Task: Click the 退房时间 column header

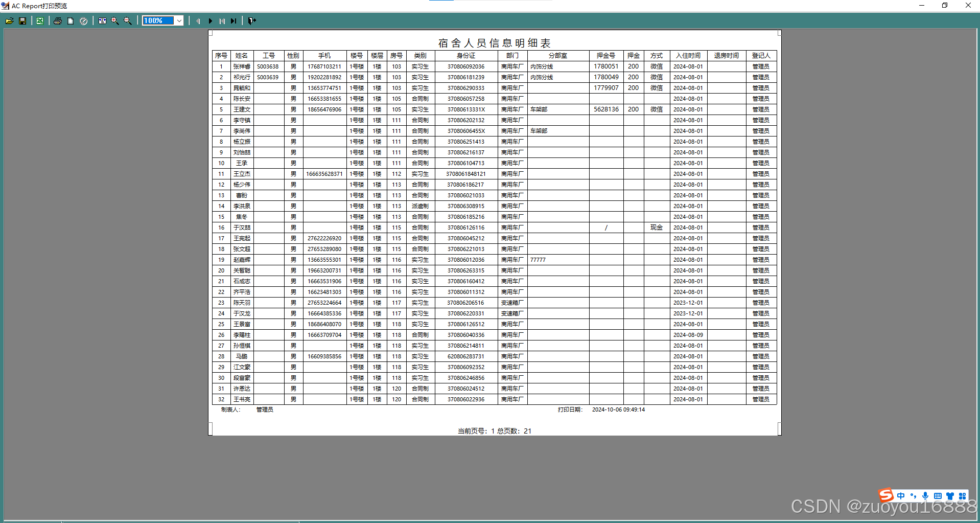Action: pos(727,56)
